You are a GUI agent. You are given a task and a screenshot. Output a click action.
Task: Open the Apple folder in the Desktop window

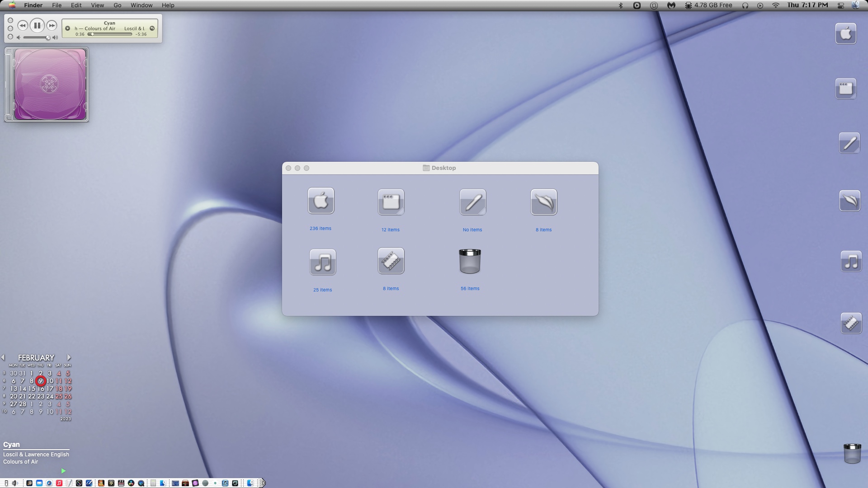pyautogui.click(x=321, y=201)
